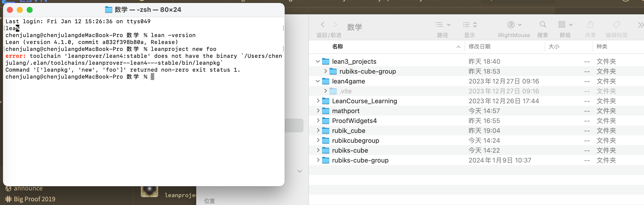
Task: Zoom the Terminal window with green button
Action: pos(30,10)
